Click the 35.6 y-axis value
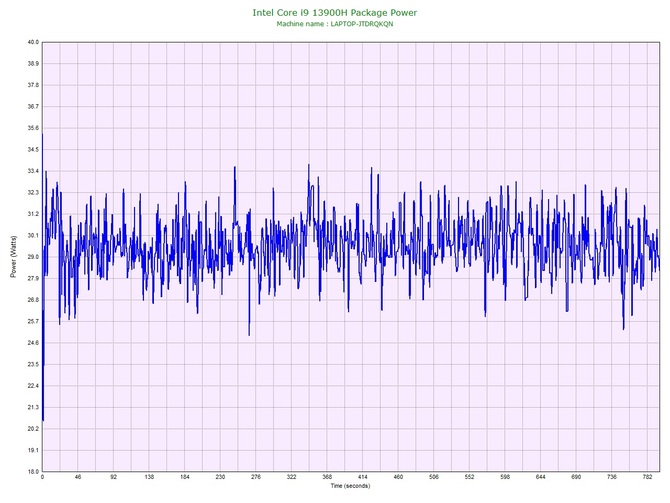This screenshot has height=503, width=670. 33,128
